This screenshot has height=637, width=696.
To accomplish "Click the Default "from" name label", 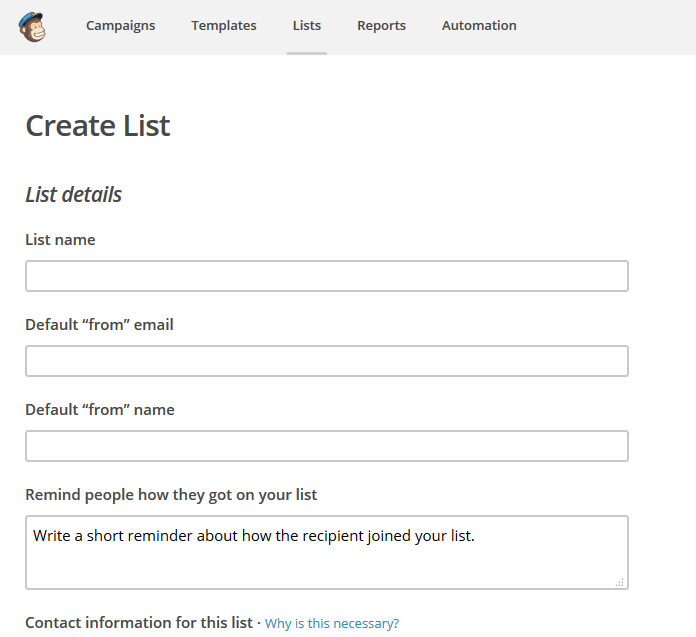I will [99, 410].
